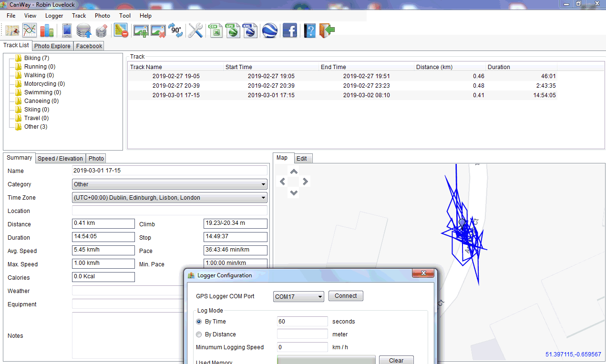Click the exit door icon
606x364 pixels.
point(327,31)
